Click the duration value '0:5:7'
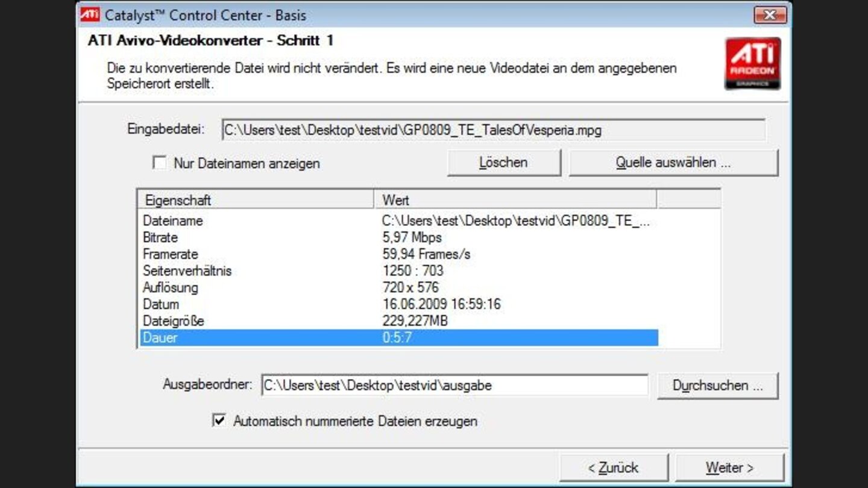Image resolution: width=868 pixels, height=488 pixels. [397, 337]
